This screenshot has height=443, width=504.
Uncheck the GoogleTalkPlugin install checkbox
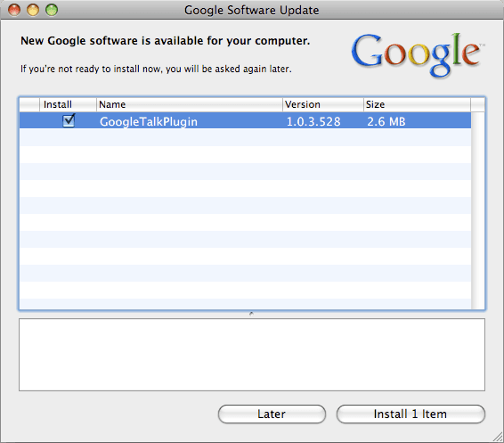point(69,121)
